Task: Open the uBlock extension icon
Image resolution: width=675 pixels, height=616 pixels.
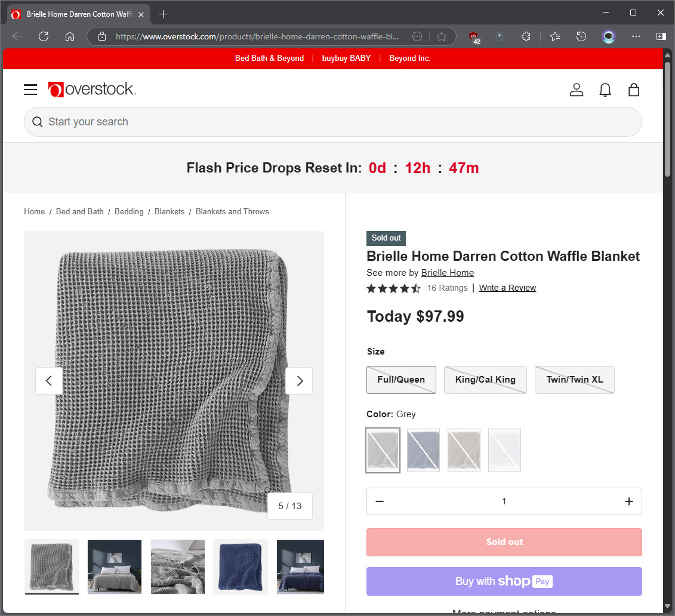Action: point(474,37)
